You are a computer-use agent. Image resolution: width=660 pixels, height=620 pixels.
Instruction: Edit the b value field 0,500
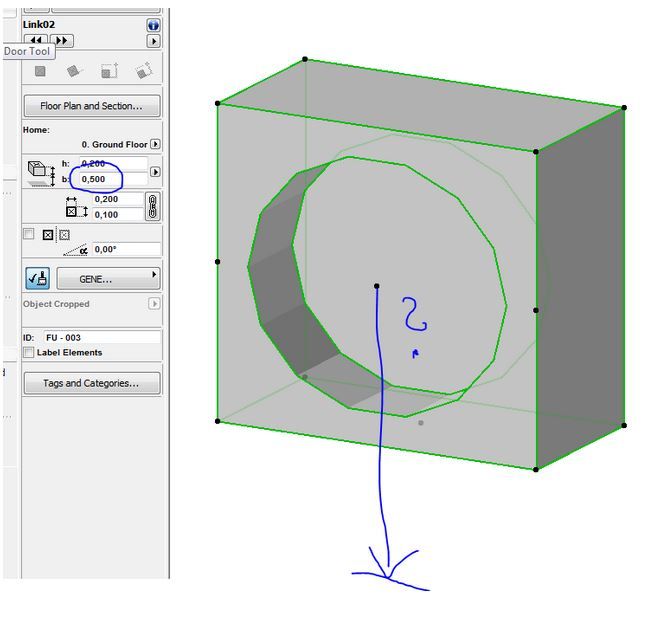point(114,179)
